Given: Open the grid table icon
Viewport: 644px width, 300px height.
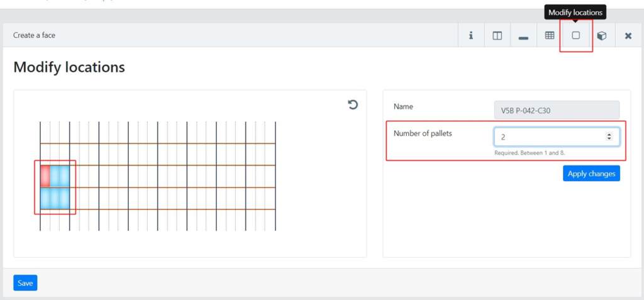Looking at the screenshot, I should tap(550, 36).
